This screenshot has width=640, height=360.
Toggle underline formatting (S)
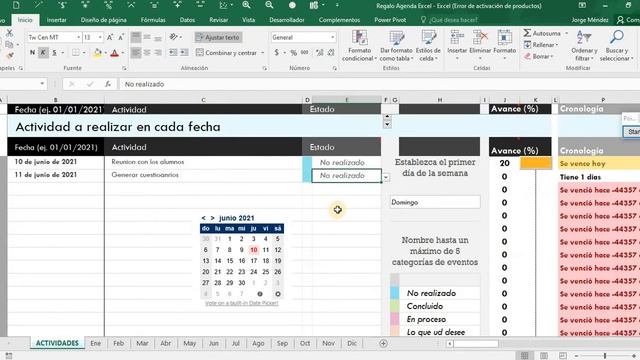[54, 53]
